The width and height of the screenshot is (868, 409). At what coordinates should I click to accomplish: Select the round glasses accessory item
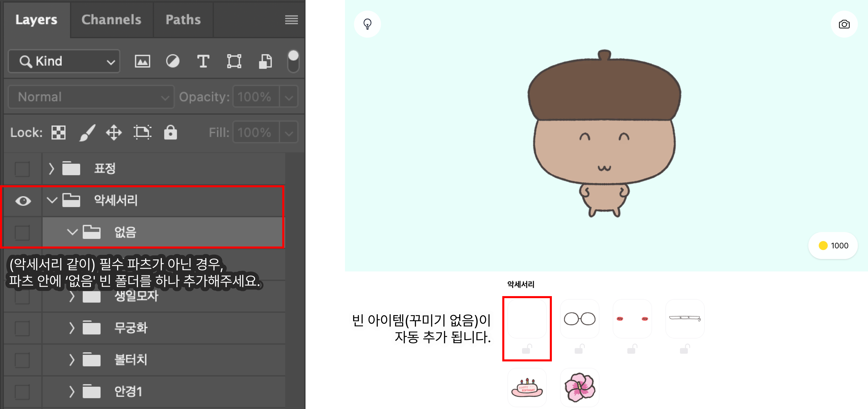pos(579,319)
